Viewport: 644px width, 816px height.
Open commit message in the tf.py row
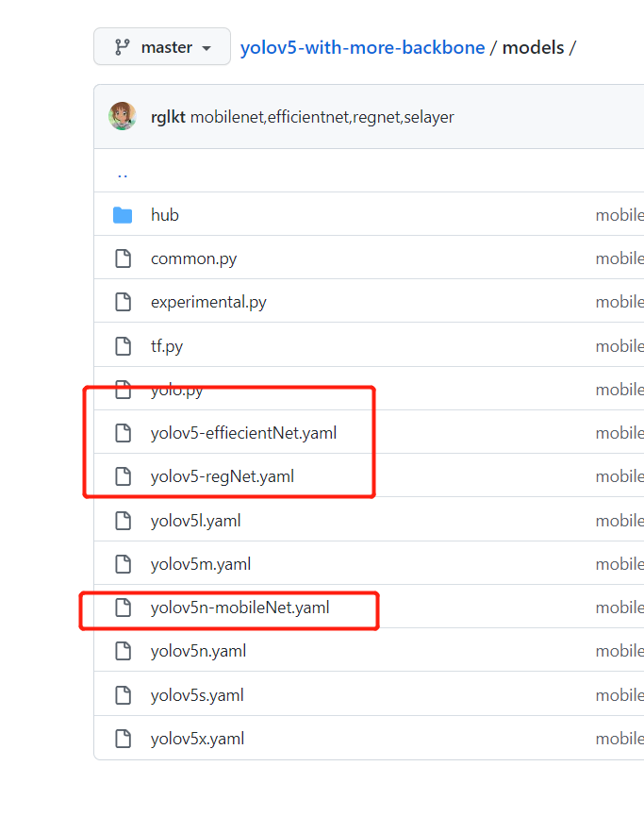(x=619, y=346)
